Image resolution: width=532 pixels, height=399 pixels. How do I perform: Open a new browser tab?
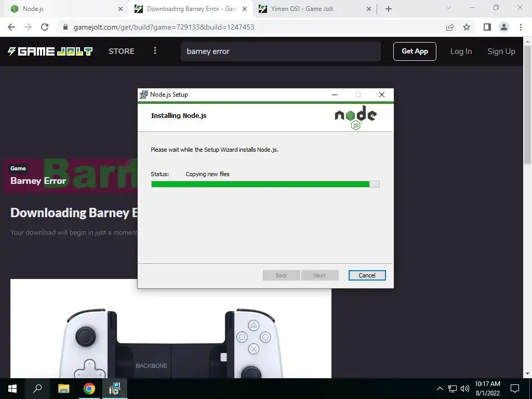coord(389,9)
